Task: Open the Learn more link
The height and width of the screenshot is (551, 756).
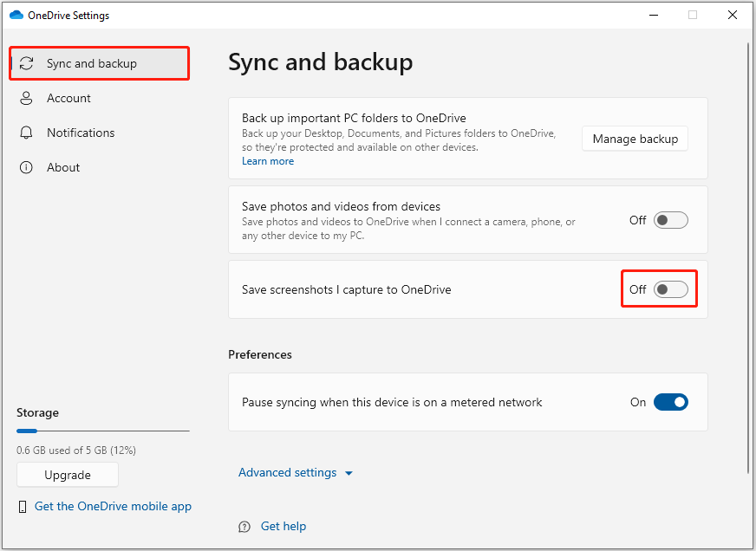Action: pos(268,161)
